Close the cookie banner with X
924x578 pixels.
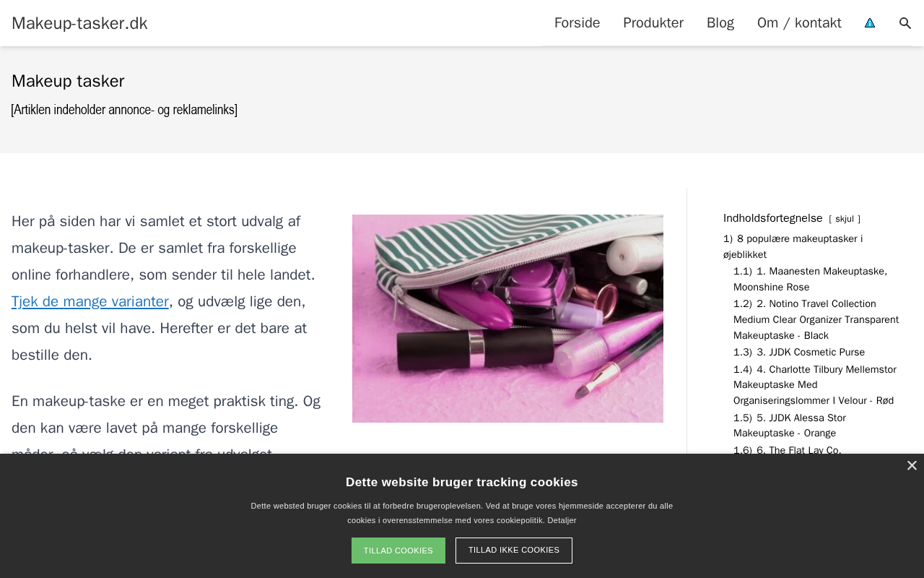pos(912,466)
